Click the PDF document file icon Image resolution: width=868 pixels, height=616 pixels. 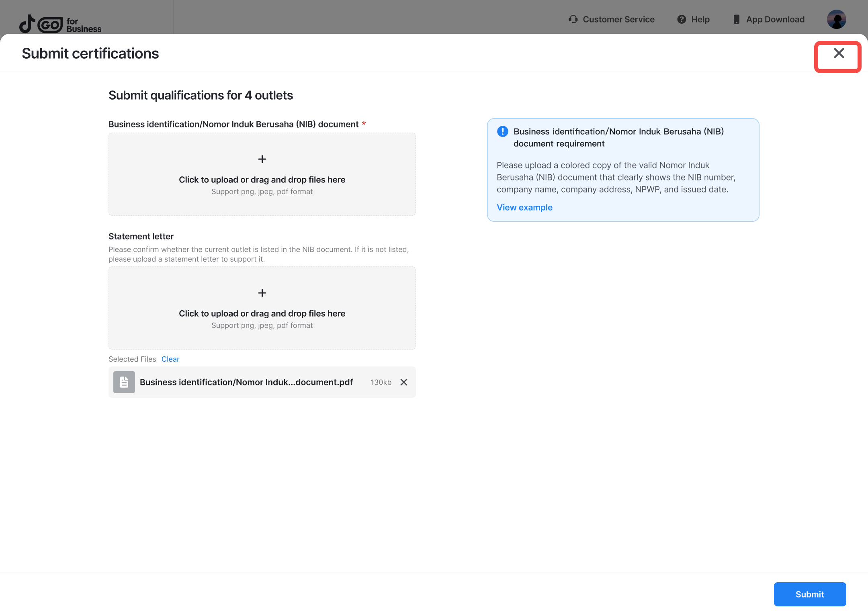click(x=124, y=382)
